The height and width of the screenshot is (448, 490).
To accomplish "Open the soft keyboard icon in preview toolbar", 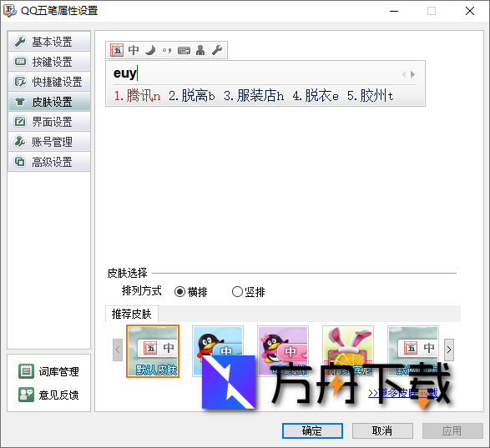I will click(184, 50).
